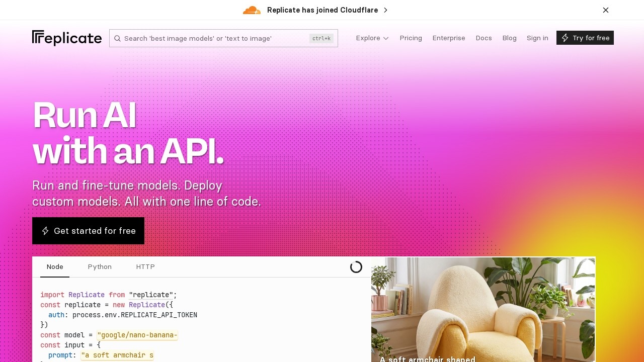Image resolution: width=644 pixels, height=362 pixels.
Task: Click the chevron next to Cloudflare announcement
Action: pos(385,10)
